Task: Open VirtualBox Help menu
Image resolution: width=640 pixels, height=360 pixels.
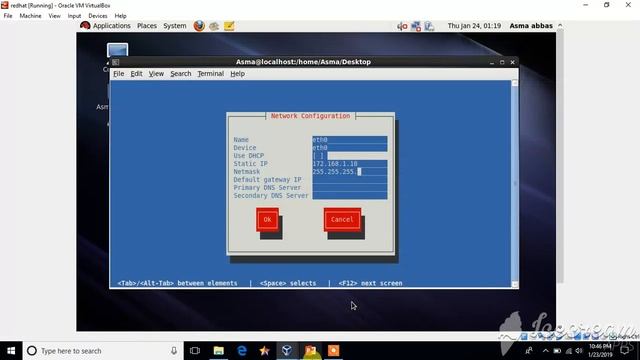Action: [x=120, y=16]
